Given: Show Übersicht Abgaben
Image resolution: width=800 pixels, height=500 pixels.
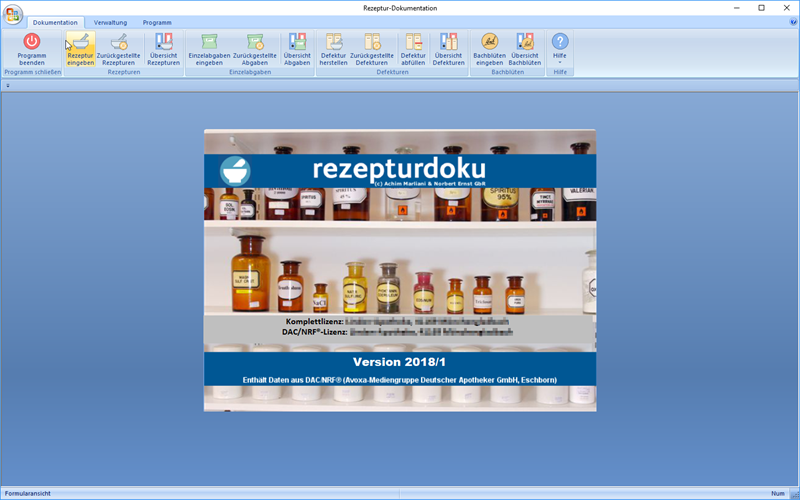Looking at the screenshot, I should tap(297, 48).
